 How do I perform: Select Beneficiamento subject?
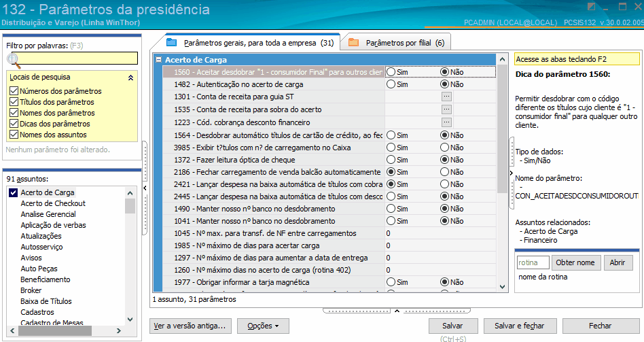tap(46, 279)
